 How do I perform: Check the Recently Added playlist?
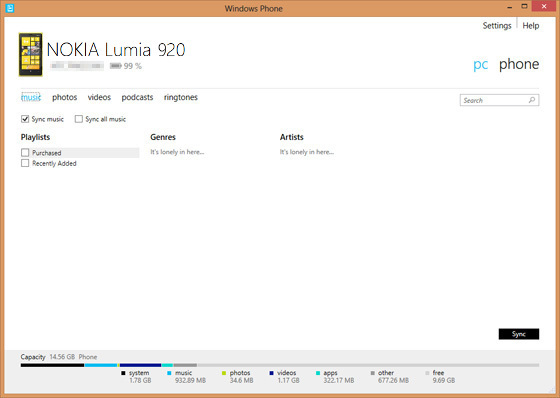point(25,163)
